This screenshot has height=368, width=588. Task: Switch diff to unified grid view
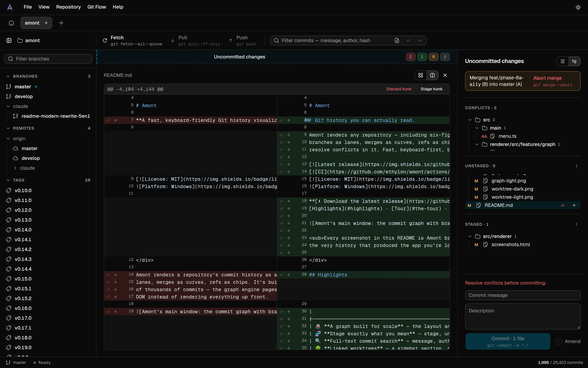(421, 75)
